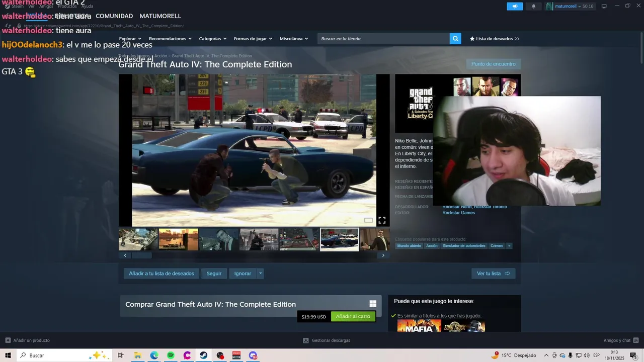The width and height of the screenshot is (644, 362).
Task: Click the Windows platform icon in purchase box
Action: [x=373, y=304]
